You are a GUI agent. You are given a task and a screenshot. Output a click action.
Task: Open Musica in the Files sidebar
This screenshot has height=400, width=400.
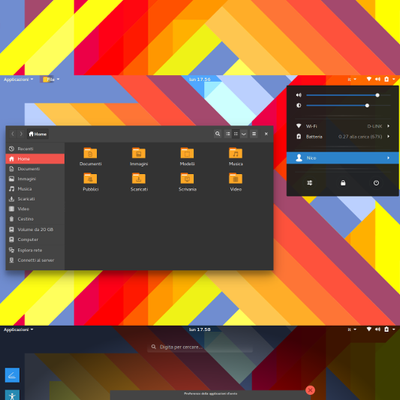point(35,189)
